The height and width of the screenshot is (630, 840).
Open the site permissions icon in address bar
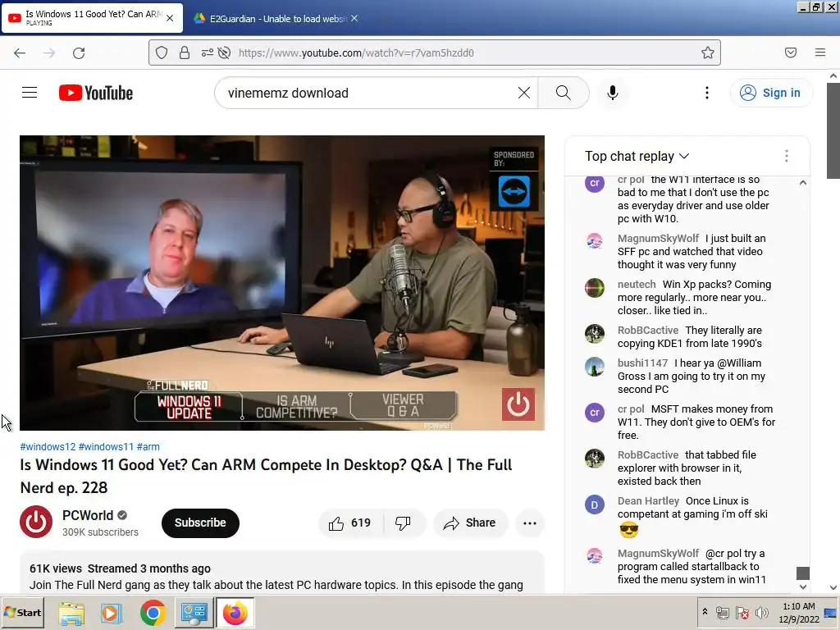point(207,52)
